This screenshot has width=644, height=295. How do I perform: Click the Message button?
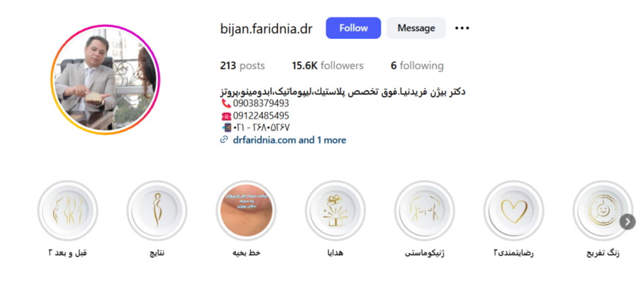point(416,28)
